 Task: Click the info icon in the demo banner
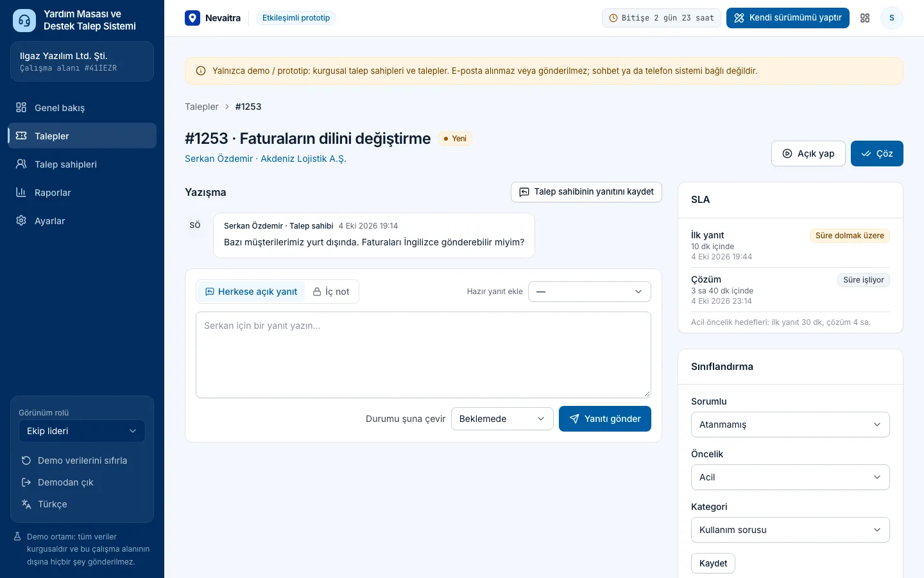point(201,71)
